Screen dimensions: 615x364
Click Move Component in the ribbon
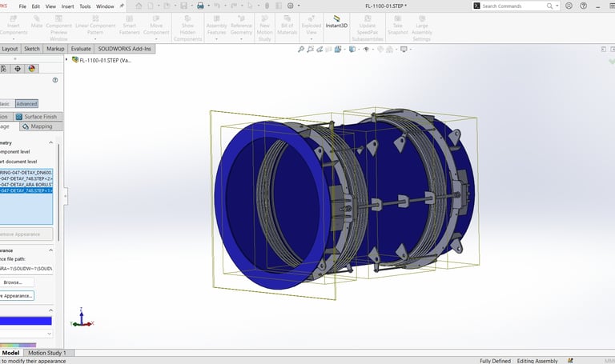pyautogui.click(x=156, y=26)
